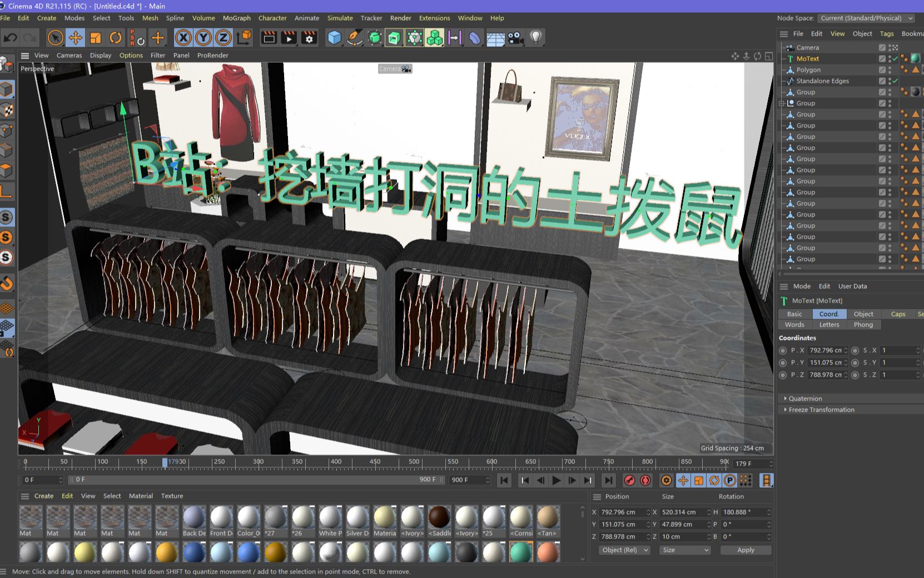Open the Object (Rel) dropdown
This screenshot has width=924, height=578.
[623, 550]
